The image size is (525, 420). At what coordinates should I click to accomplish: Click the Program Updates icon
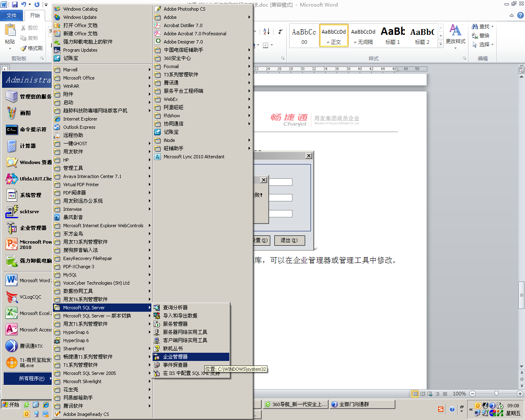57,50
